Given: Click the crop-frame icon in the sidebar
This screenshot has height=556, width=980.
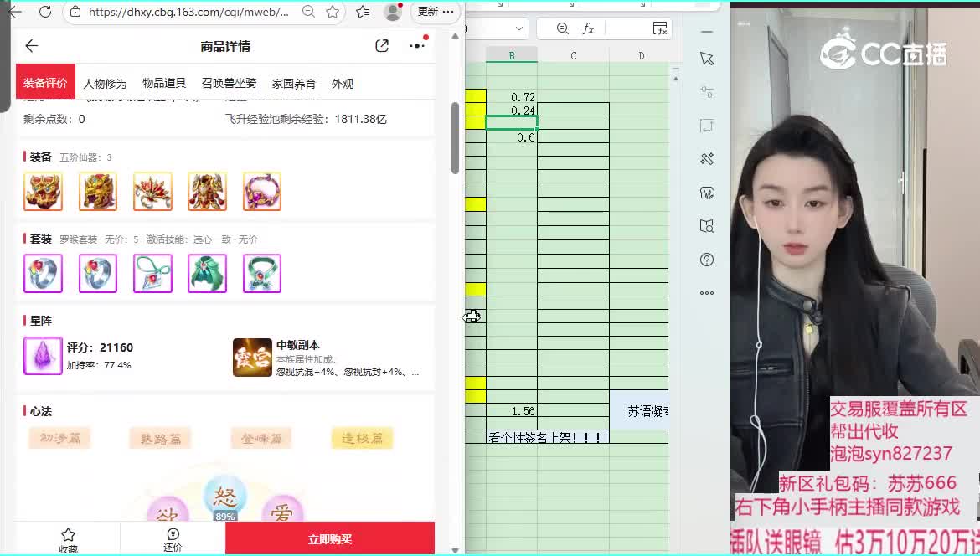Looking at the screenshot, I should point(707,126).
